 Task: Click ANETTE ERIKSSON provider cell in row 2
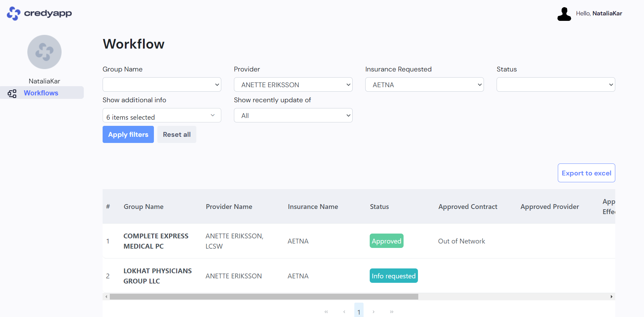(x=234, y=276)
